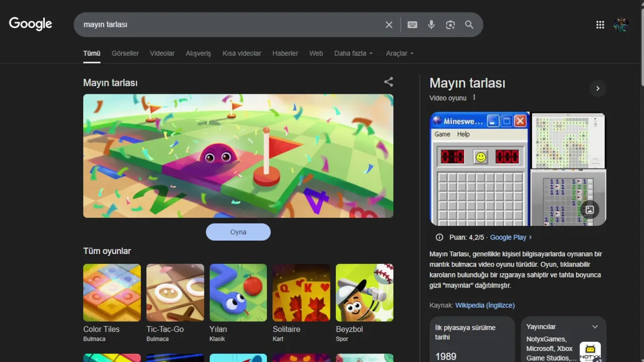Image resolution: width=644 pixels, height=362 pixels.
Task: Open the Minesweeper game banner image
Action: click(238, 156)
